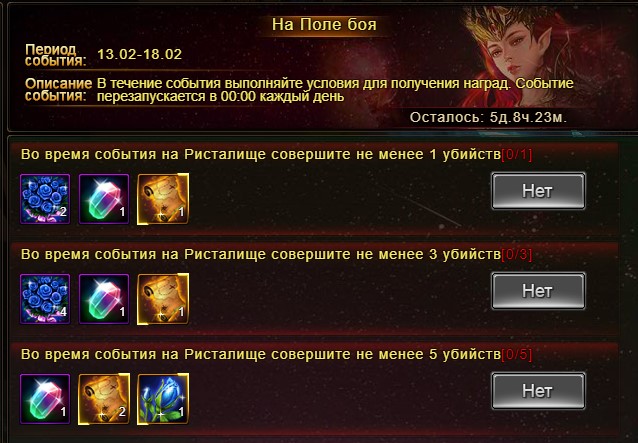Select rainbow crystal in 5-kill quest row
This screenshot has height=443, width=638.
(x=45, y=399)
